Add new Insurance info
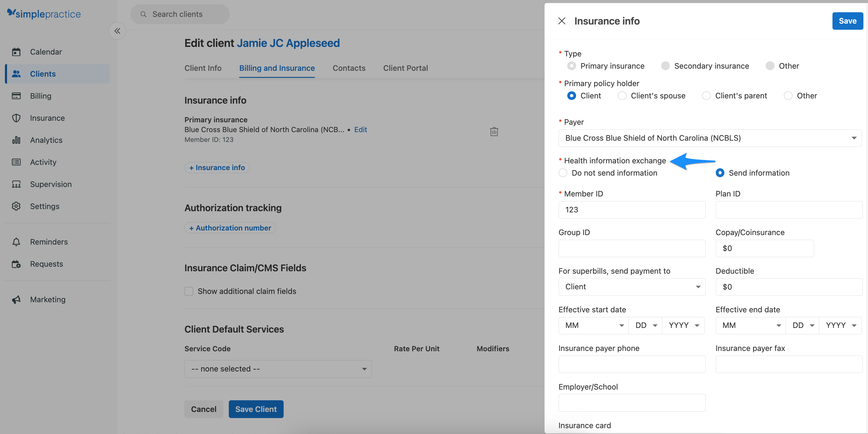The width and height of the screenshot is (868, 434). (x=217, y=168)
